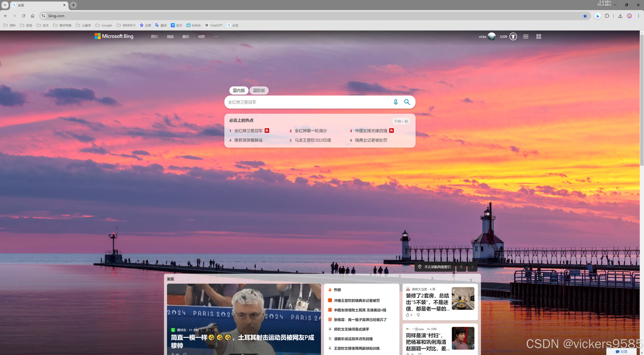
Task: Click the bookmark star in address bar
Action: click(585, 16)
